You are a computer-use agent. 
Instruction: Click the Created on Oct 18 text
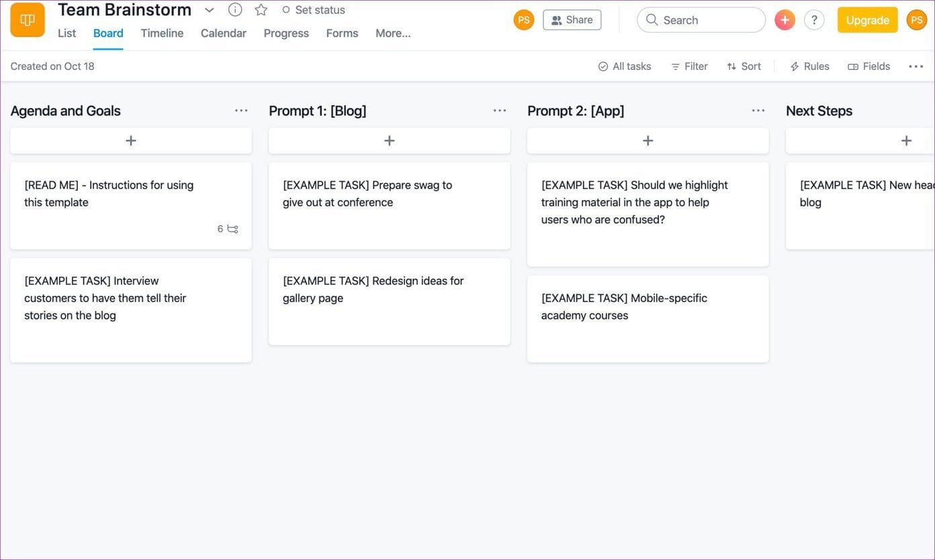pyautogui.click(x=52, y=66)
